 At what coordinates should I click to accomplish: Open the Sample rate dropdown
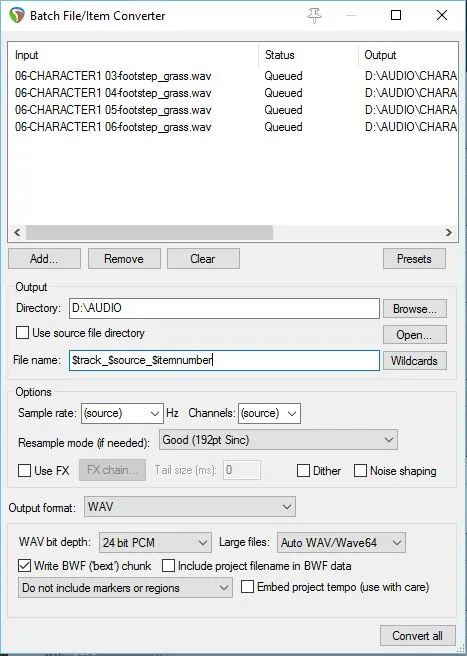(x=122, y=413)
